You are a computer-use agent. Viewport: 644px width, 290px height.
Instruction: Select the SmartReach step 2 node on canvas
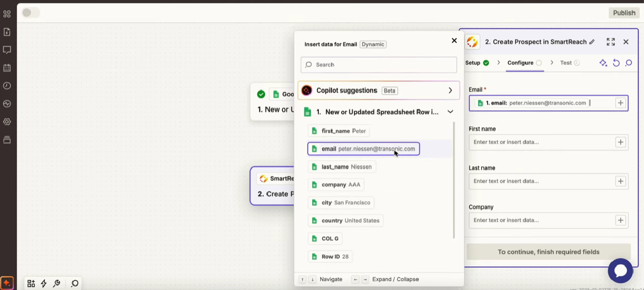(272, 186)
